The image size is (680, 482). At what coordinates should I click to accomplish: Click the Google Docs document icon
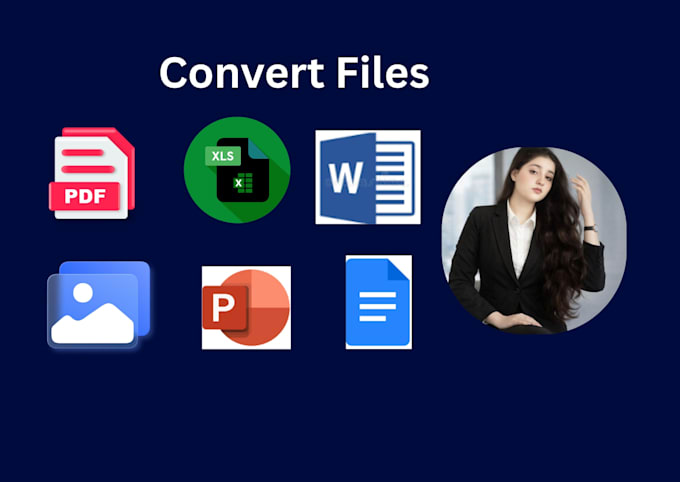379,302
